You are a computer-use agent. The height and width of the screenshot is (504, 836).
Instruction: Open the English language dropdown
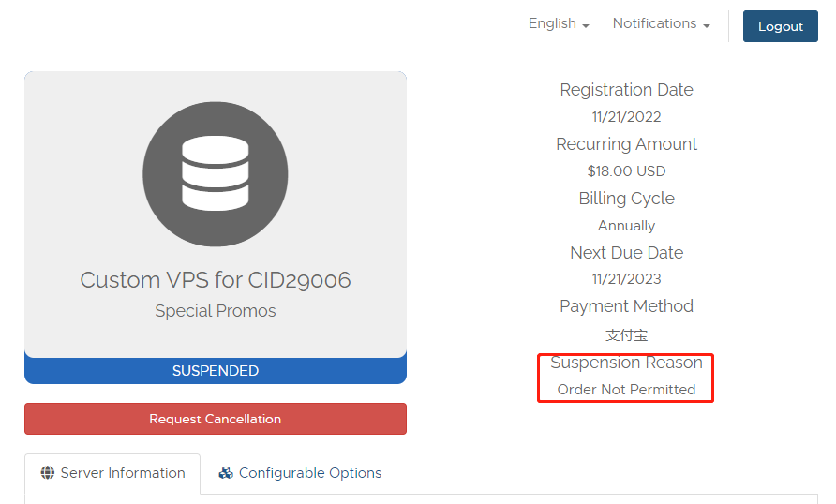coord(559,23)
